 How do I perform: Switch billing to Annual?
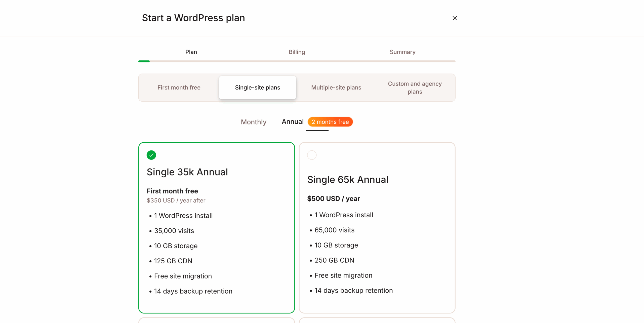(x=292, y=122)
